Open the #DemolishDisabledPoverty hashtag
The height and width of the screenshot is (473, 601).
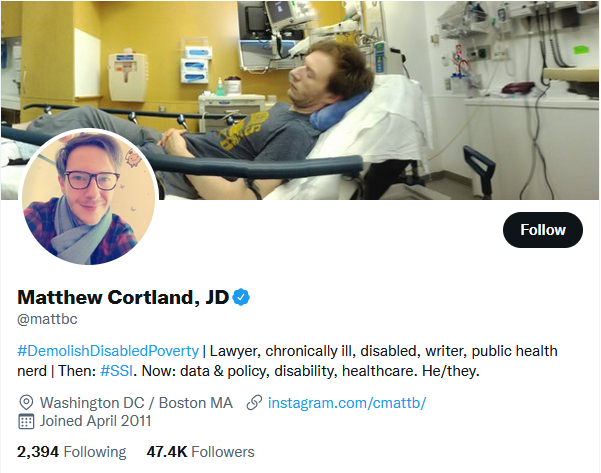(108, 351)
